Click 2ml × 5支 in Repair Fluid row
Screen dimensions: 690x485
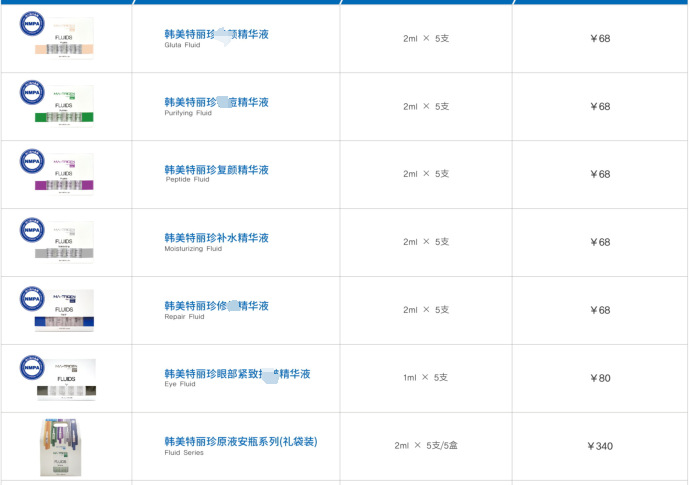pos(426,310)
